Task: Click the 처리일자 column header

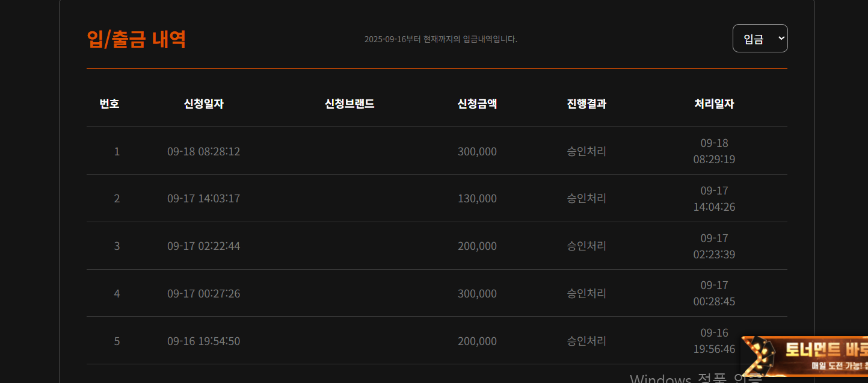Action: (714, 104)
